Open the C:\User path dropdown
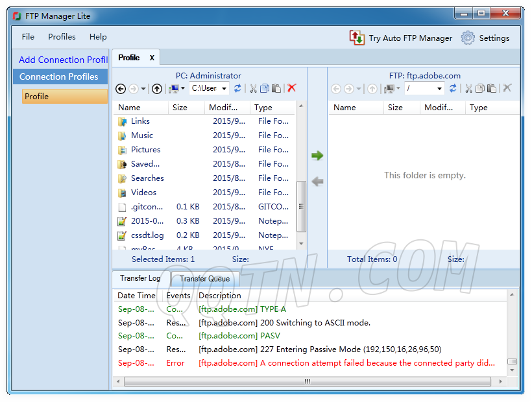The image size is (532, 402). coord(224,89)
